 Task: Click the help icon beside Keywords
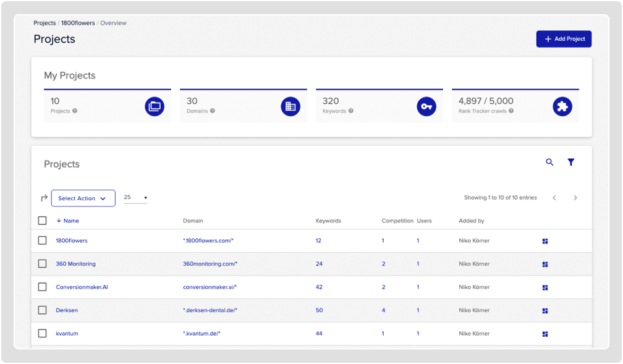click(x=350, y=111)
